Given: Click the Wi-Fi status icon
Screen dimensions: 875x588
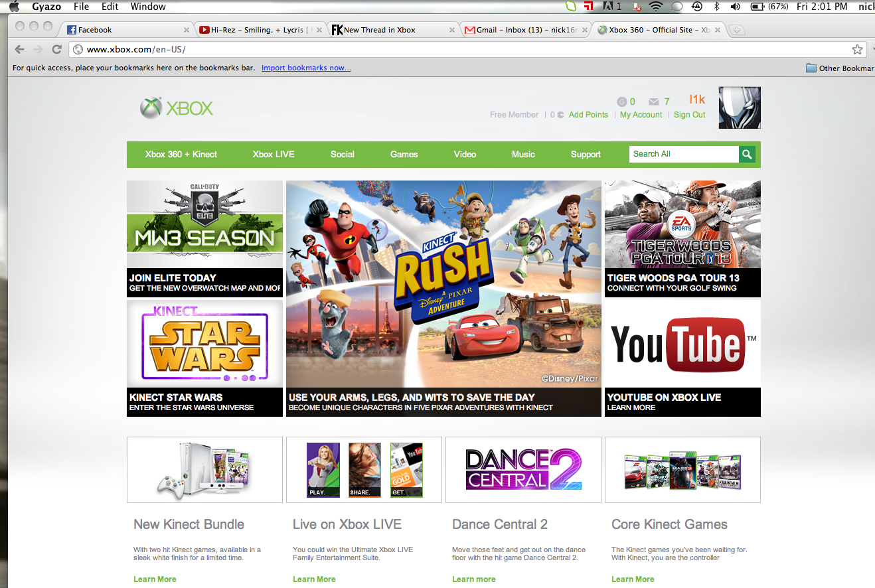Looking at the screenshot, I should coord(657,7).
